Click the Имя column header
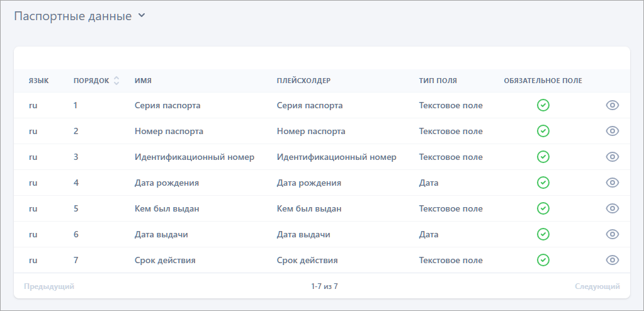Viewport: 644px width, 311px height. pos(143,81)
